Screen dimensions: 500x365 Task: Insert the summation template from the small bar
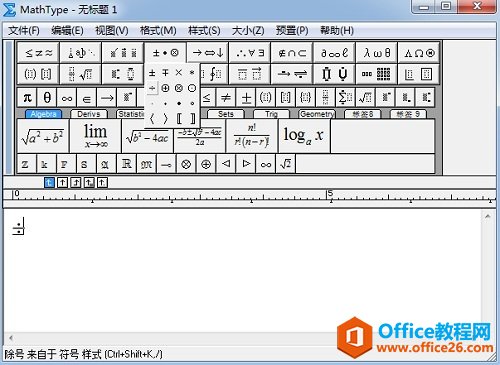[x=345, y=98]
